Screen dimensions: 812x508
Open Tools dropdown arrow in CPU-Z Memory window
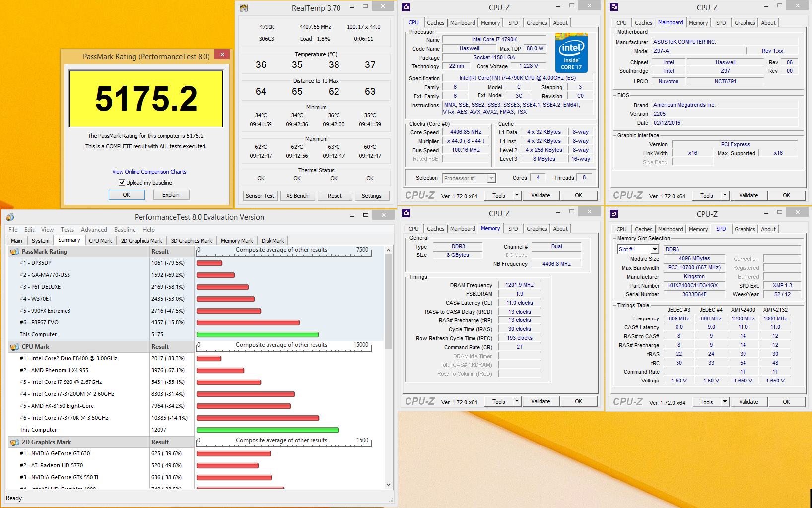coord(517,401)
